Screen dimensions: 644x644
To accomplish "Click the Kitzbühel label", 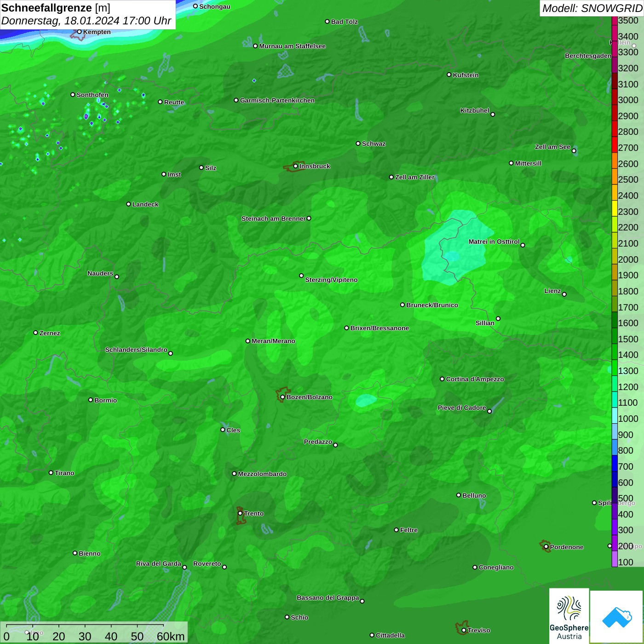I will (475, 110).
